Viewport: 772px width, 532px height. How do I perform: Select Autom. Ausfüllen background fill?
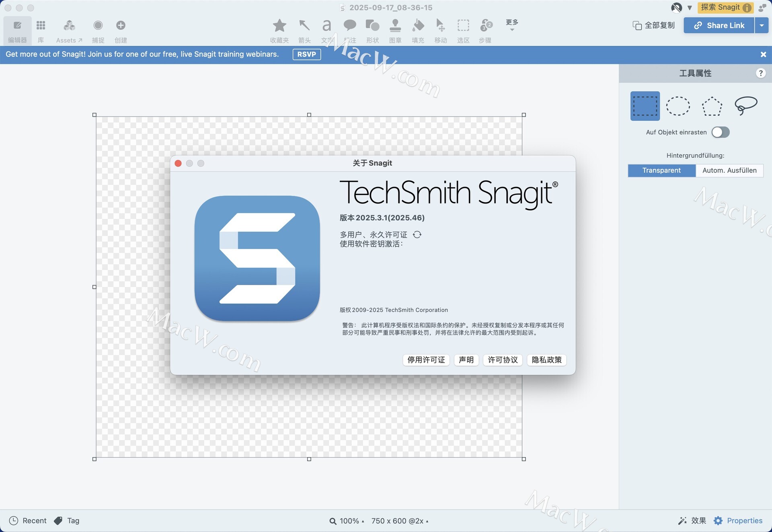pos(729,170)
